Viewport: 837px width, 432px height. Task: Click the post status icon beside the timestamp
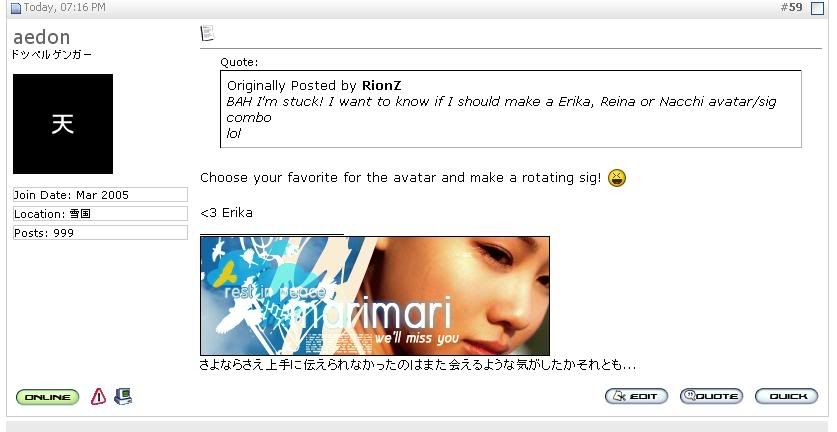(x=16, y=8)
